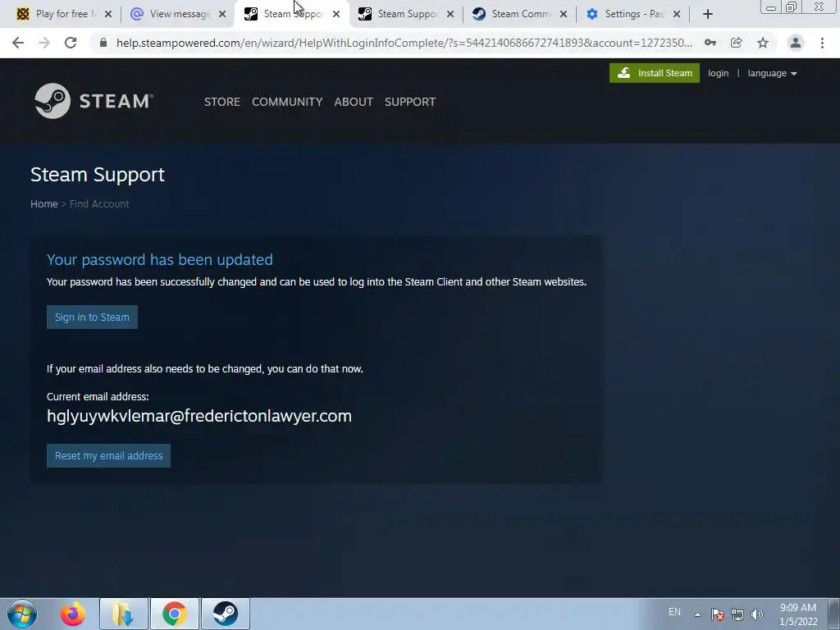Open folder icon in taskbar
Viewport: 840px width, 630px height.
pyautogui.click(x=123, y=614)
